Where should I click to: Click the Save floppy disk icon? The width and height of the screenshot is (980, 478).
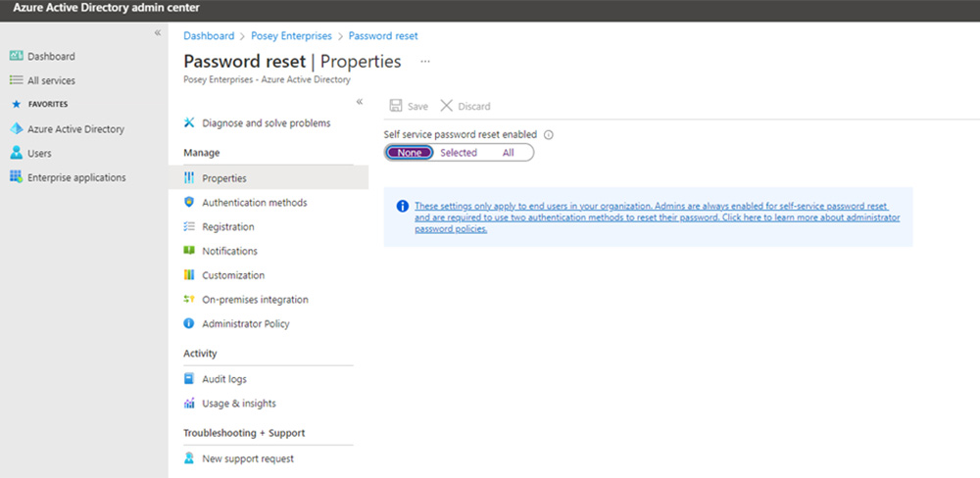[x=396, y=106]
